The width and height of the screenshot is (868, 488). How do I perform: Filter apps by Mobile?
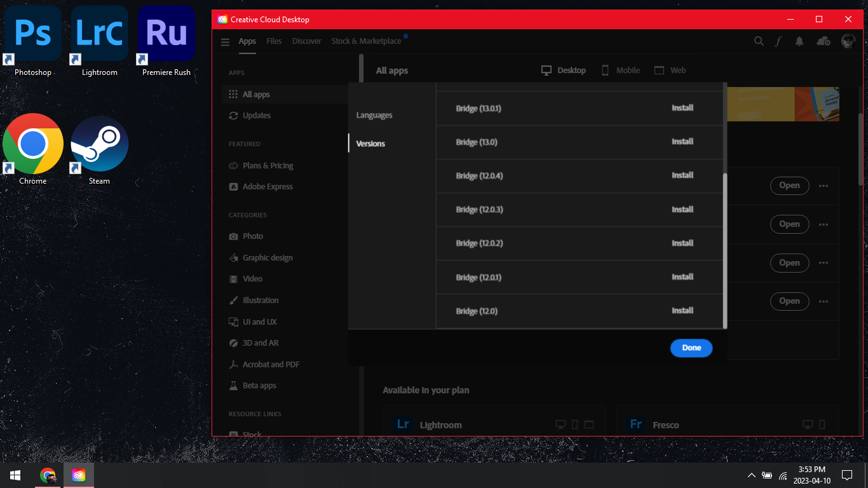(x=620, y=71)
